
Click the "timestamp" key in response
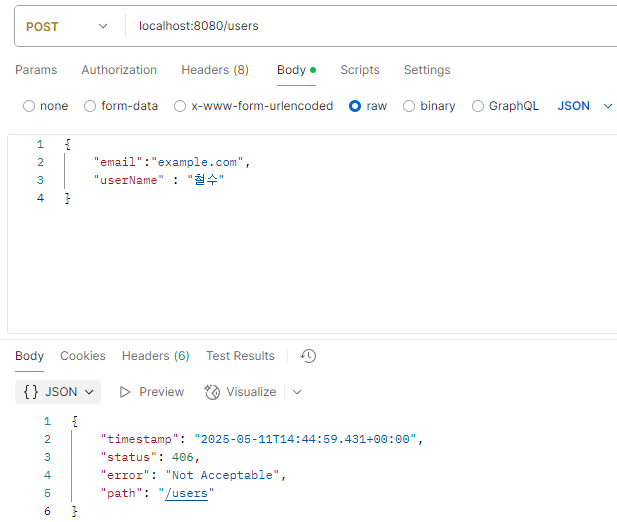click(140, 439)
